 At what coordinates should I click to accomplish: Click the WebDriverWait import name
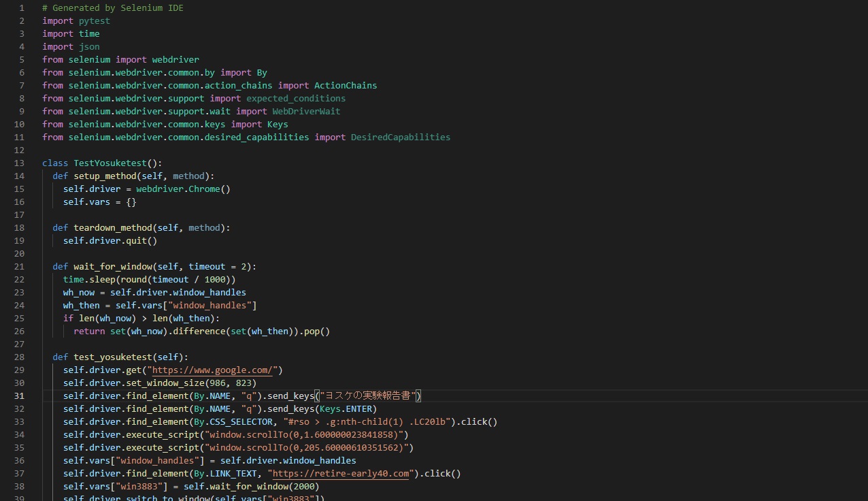[x=306, y=112]
